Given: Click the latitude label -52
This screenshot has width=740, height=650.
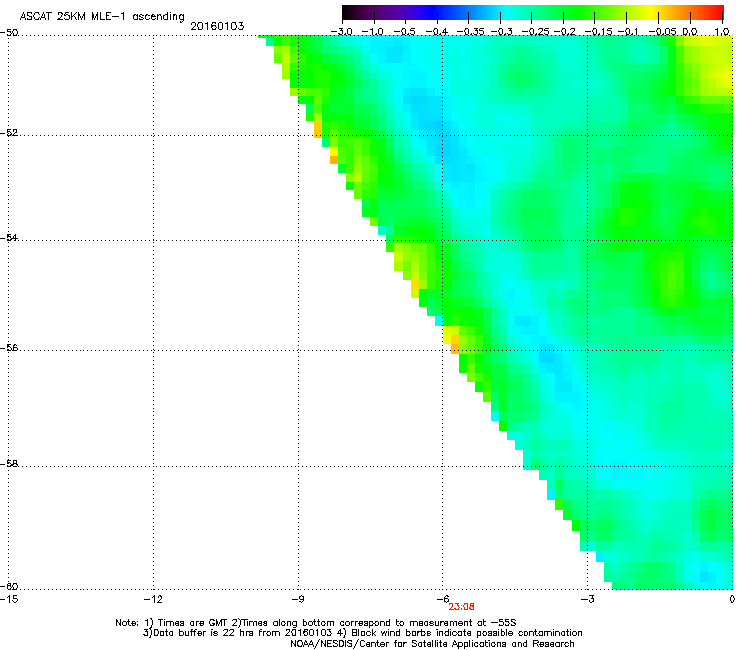Looking at the screenshot, I should (x=9, y=133).
